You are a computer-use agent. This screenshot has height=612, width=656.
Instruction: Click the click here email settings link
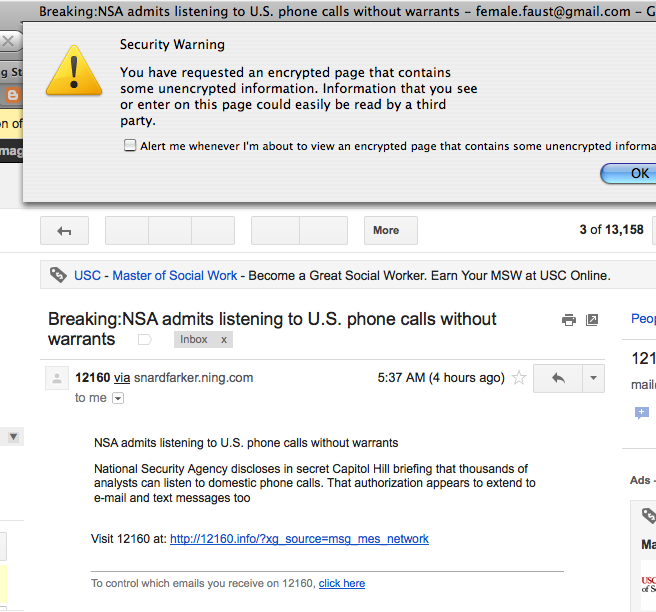coord(342,584)
